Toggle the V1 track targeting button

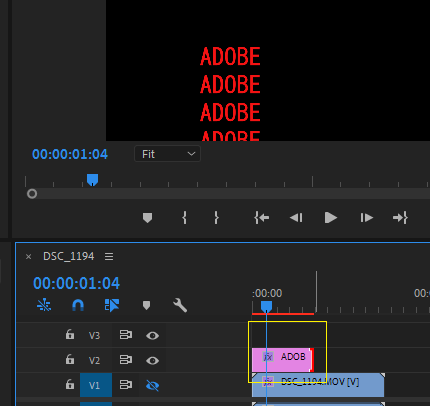tap(96, 385)
